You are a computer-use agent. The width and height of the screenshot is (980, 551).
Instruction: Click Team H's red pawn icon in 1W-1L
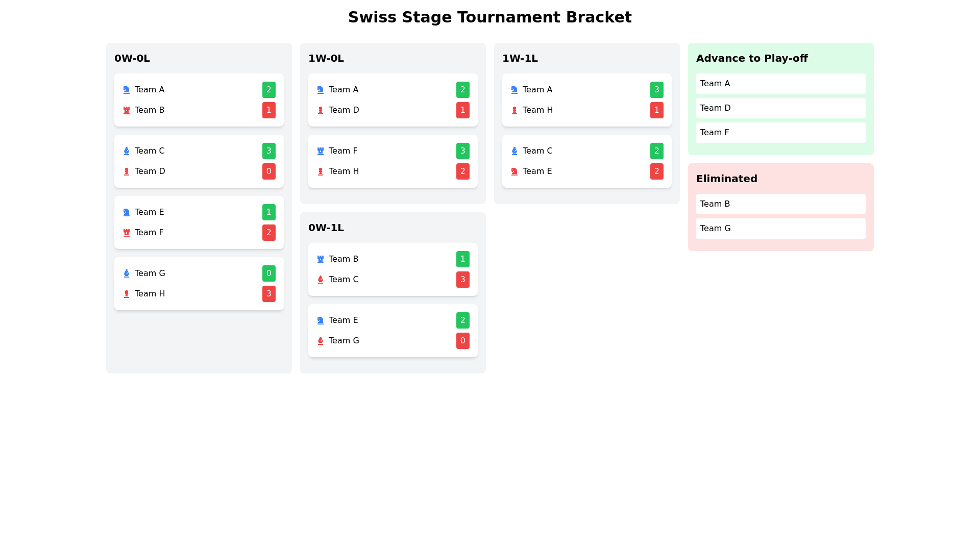pos(514,110)
